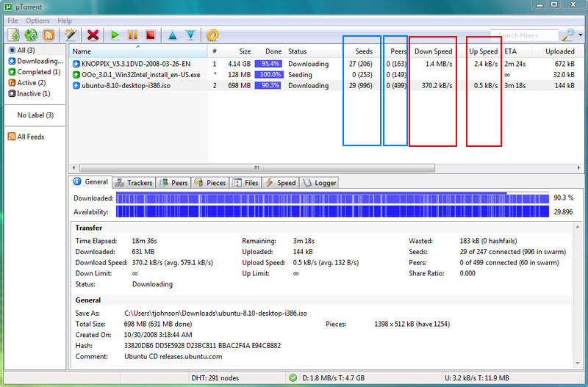Screen dimensions: 588x387
Task: Click DHT: 291 nodes in status bar
Action: [x=215, y=378]
